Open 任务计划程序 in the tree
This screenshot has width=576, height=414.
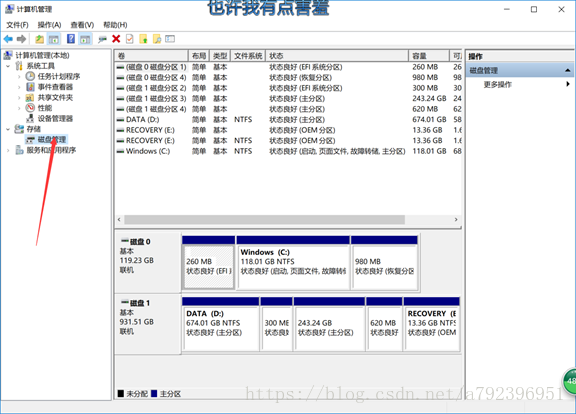[59, 76]
